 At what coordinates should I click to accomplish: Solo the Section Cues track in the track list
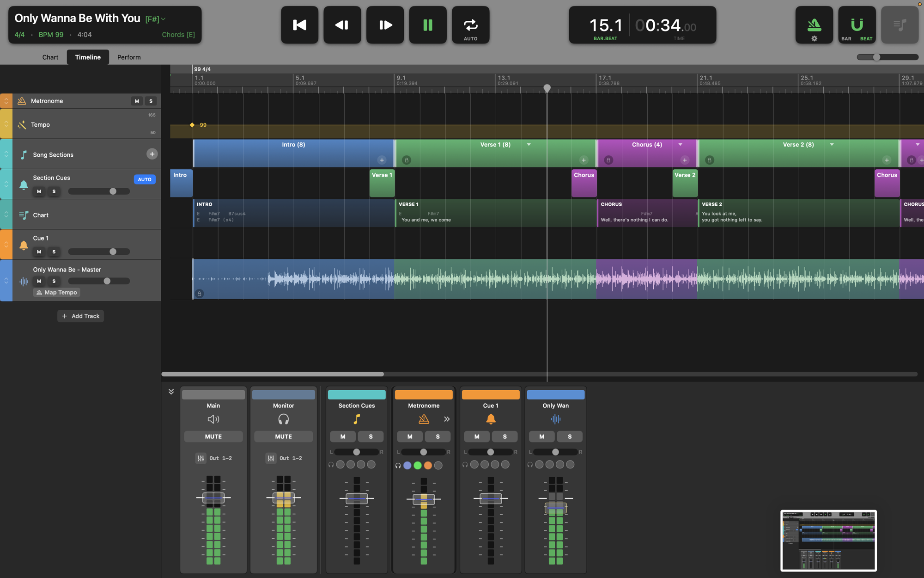(x=54, y=191)
